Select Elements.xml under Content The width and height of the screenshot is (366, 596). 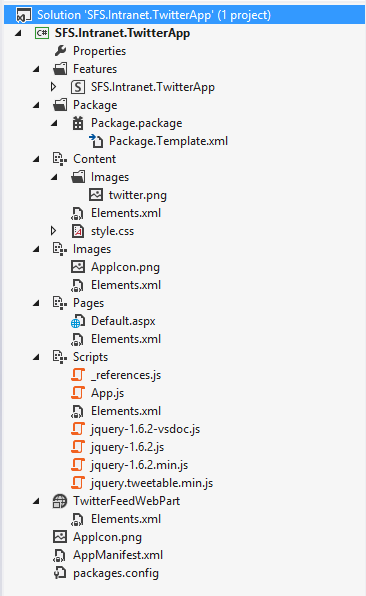click(126, 213)
